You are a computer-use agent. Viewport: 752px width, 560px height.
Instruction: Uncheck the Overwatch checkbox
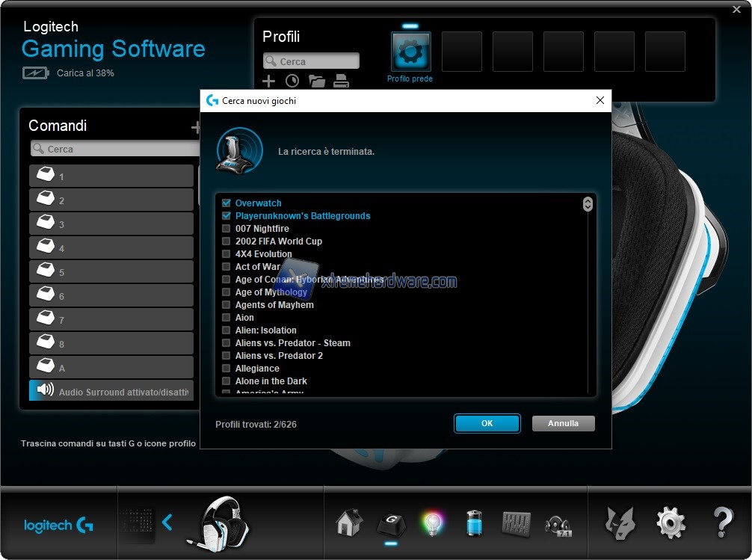point(226,203)
